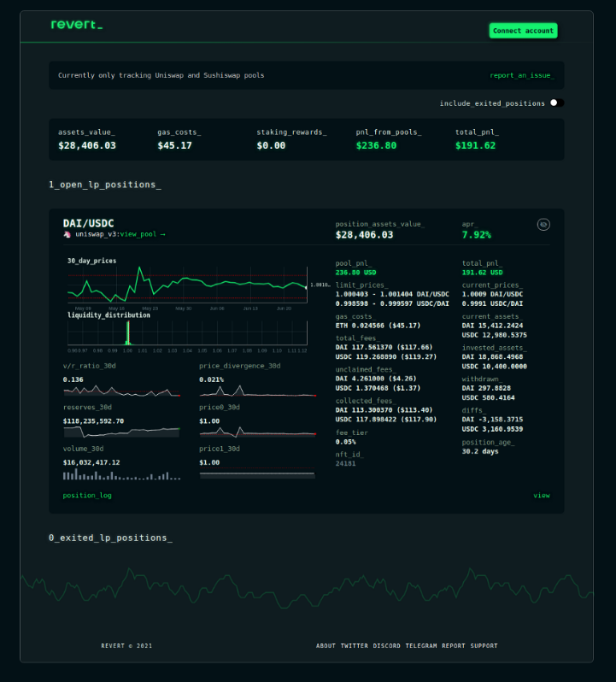Click the revert_ logo

pos(77,25)
